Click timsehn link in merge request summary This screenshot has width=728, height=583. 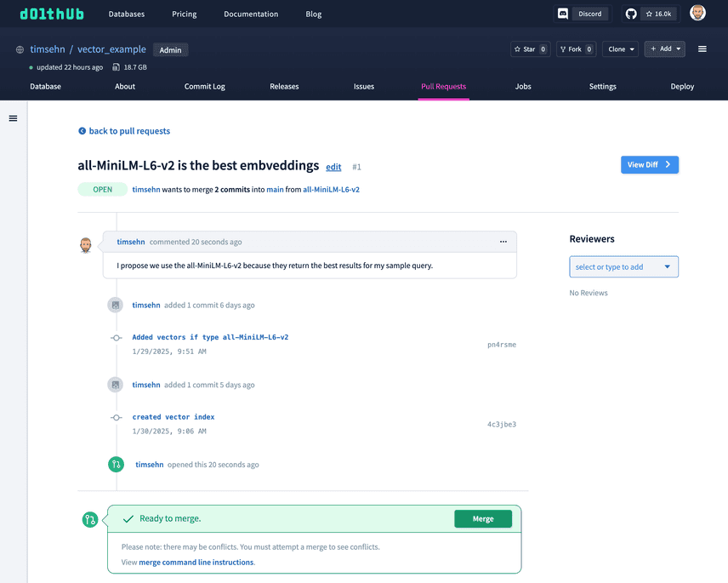coord(146,190)
